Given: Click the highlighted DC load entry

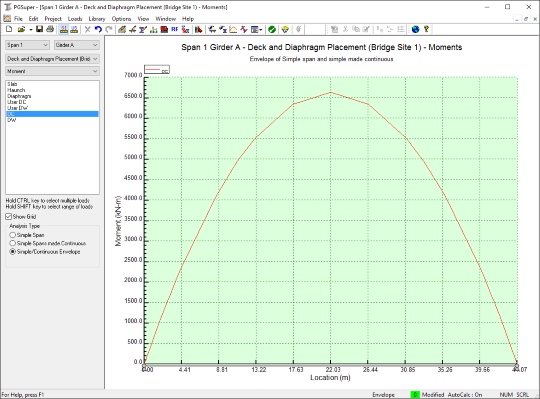Looking at the screenshot, I should (52, 114).
